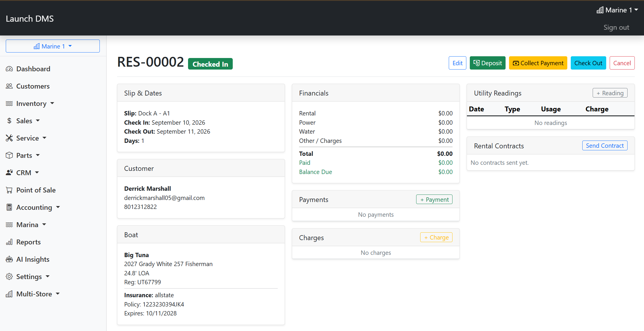
Task: Open AI Insights page
Action: 33,259
